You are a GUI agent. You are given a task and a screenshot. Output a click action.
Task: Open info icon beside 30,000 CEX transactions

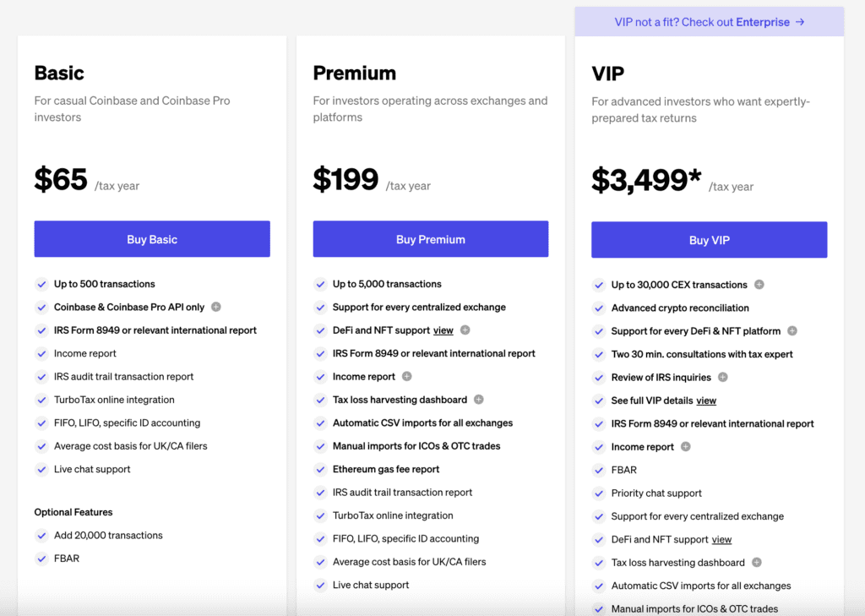click(759, 285)
